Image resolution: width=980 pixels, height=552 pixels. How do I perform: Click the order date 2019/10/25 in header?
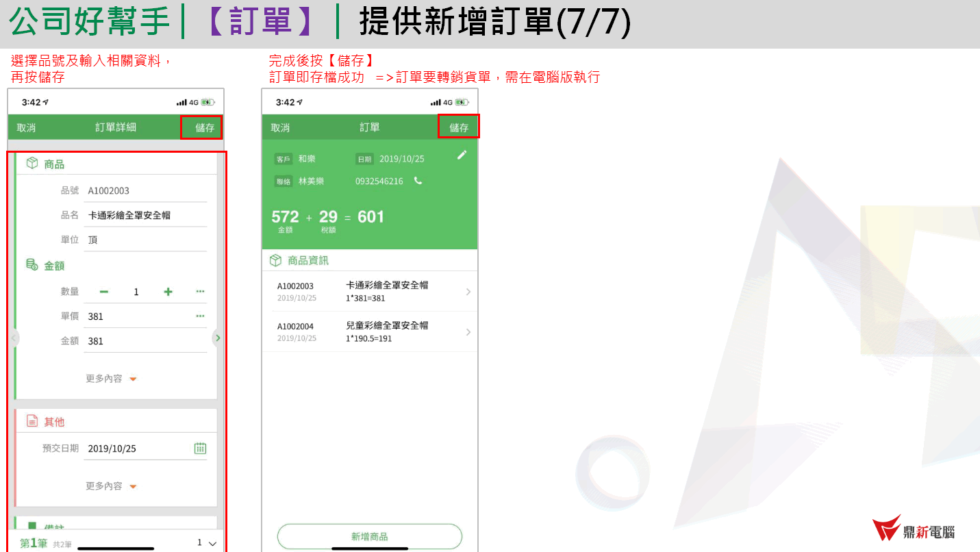(x=402, y=159)
